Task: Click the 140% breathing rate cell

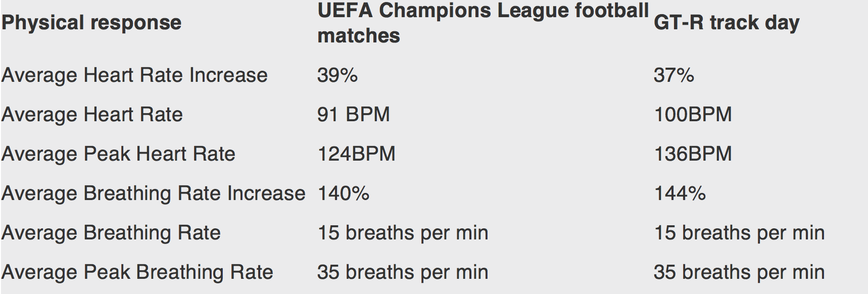Action: coord(344,193)
